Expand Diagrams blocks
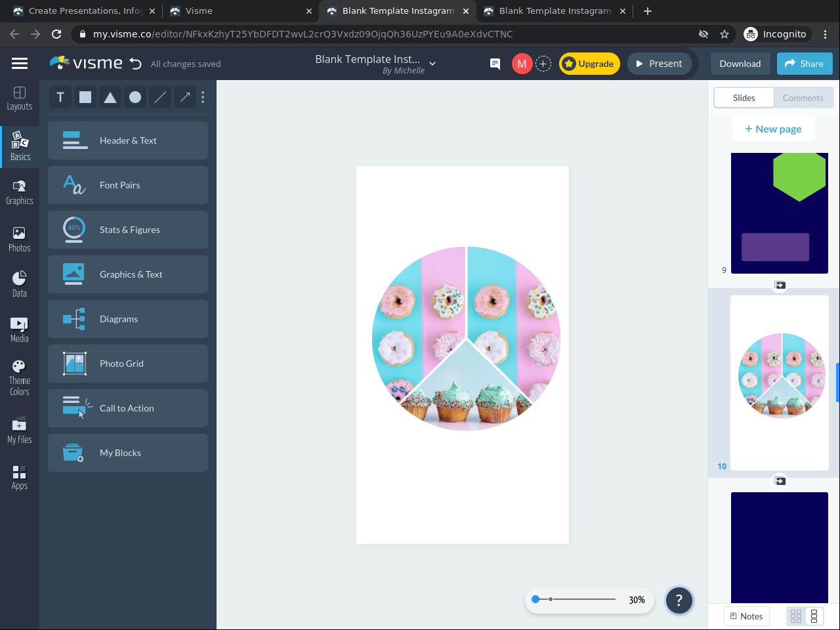The width and height of the screenshot is (840, 630). click(128, 319)
